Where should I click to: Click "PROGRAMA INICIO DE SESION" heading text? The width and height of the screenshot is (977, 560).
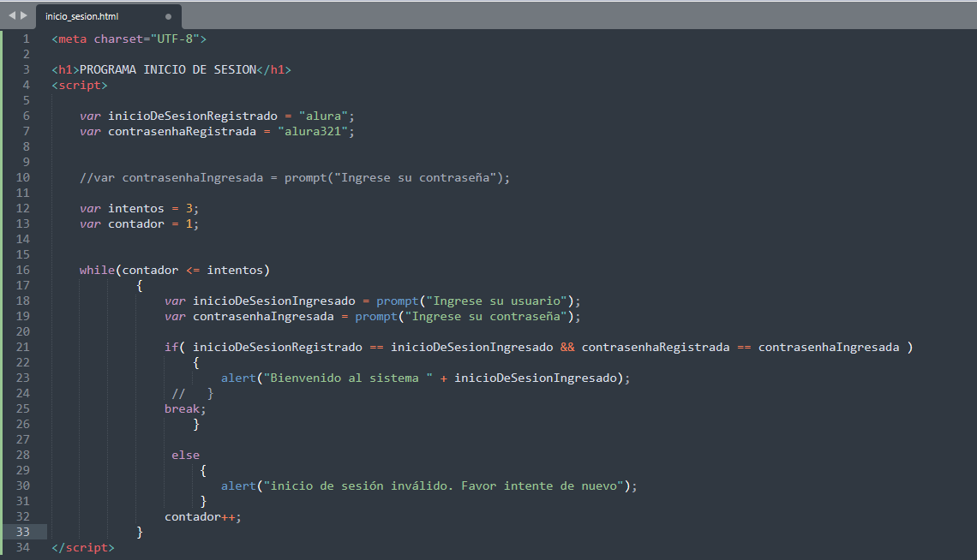168,69
